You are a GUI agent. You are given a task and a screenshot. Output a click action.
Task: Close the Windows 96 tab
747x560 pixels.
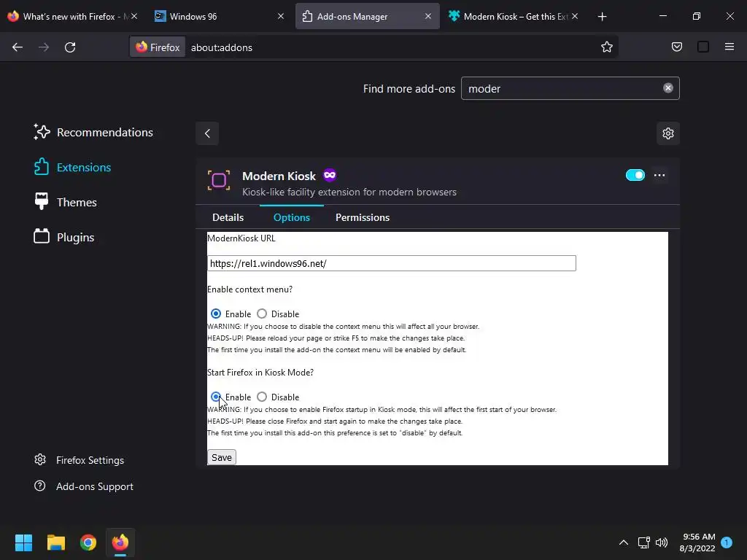point(281,16)
